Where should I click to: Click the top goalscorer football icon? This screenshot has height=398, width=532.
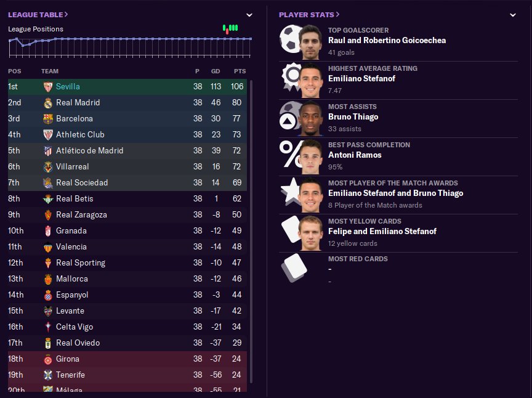(x=289, y=40)
